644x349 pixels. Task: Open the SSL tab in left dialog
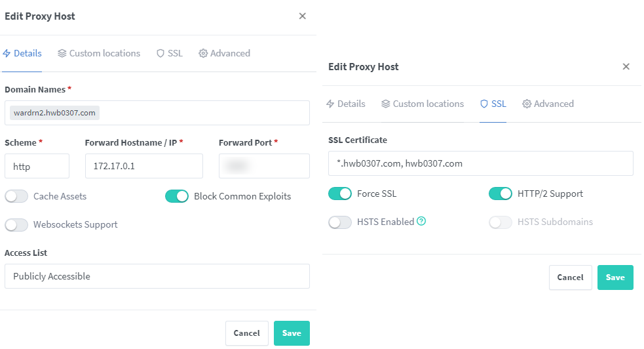[x=170, y=53]
